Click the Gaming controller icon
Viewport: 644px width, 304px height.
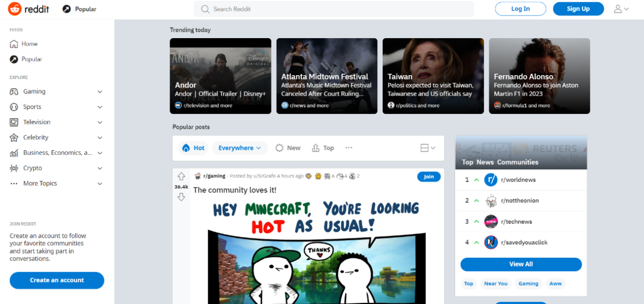pos(14,92)
